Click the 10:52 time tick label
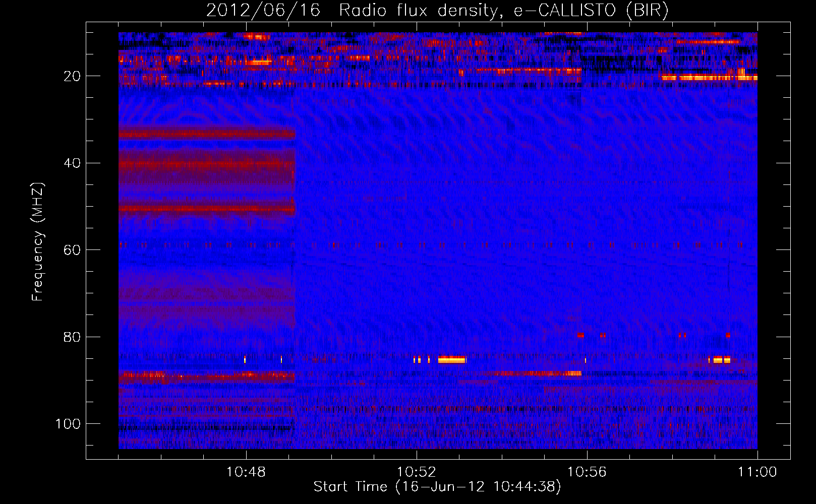 [417, 472]
